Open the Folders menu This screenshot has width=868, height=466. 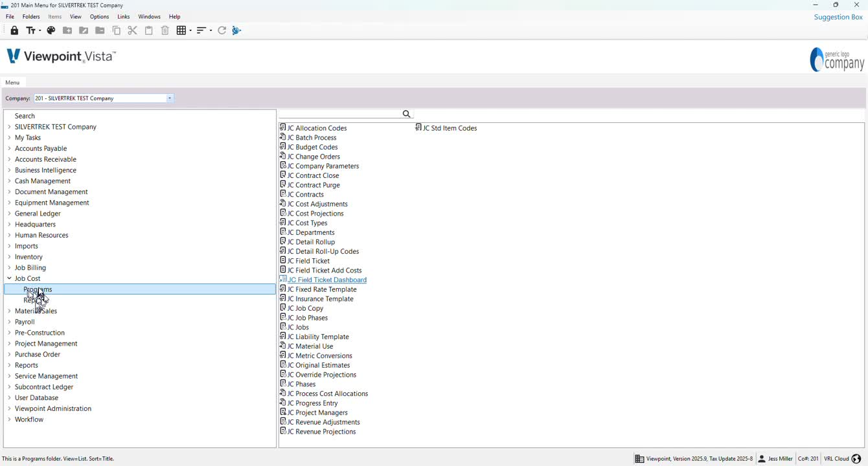point(31,17)
